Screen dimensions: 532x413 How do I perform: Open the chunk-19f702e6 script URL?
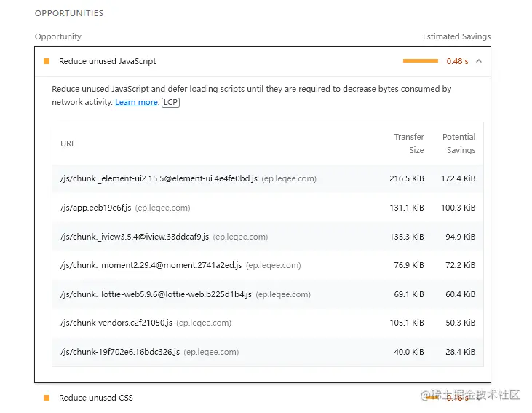120,352
